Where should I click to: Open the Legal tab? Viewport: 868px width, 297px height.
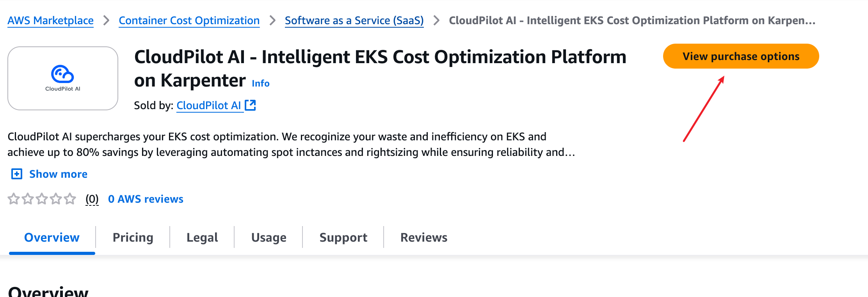point(202,237)
